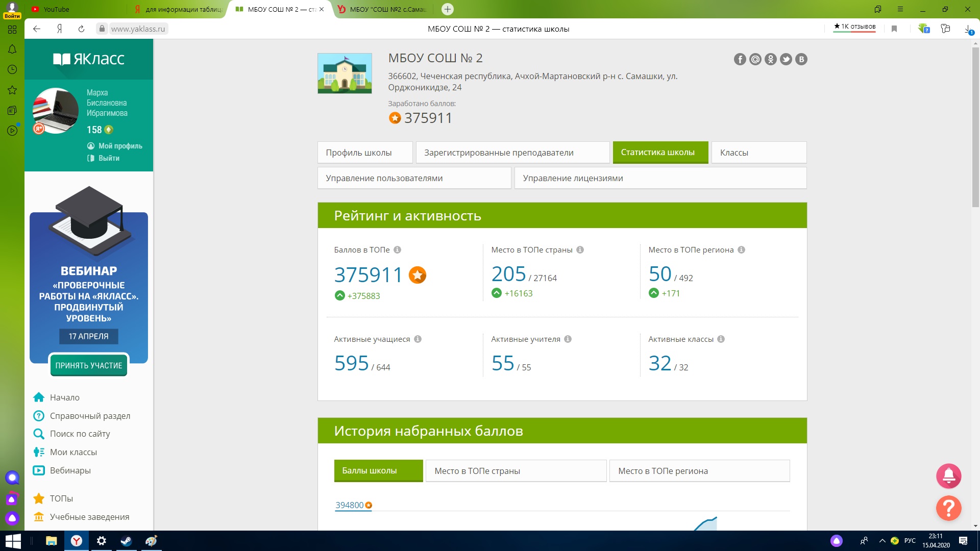
Task: Click info icon next to Баллов в ТОПе
Action: tap(397, 250)
